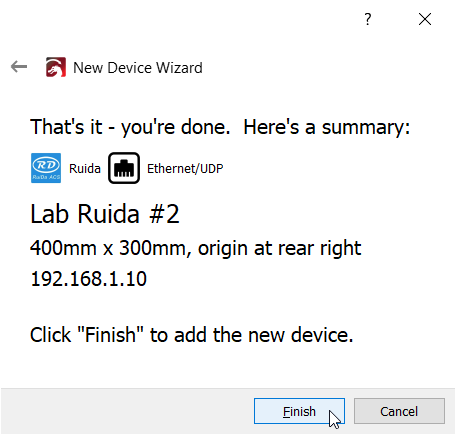Viewport: 456px width, 435px height.
Task: Go back using the left arrow
Action: [x=19, y=67]
